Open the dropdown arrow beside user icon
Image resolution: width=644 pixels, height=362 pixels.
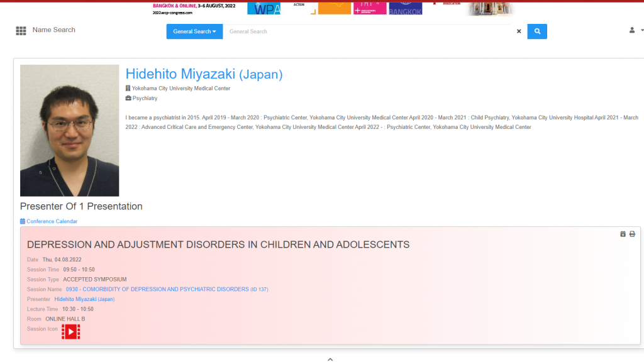point(641,30)
